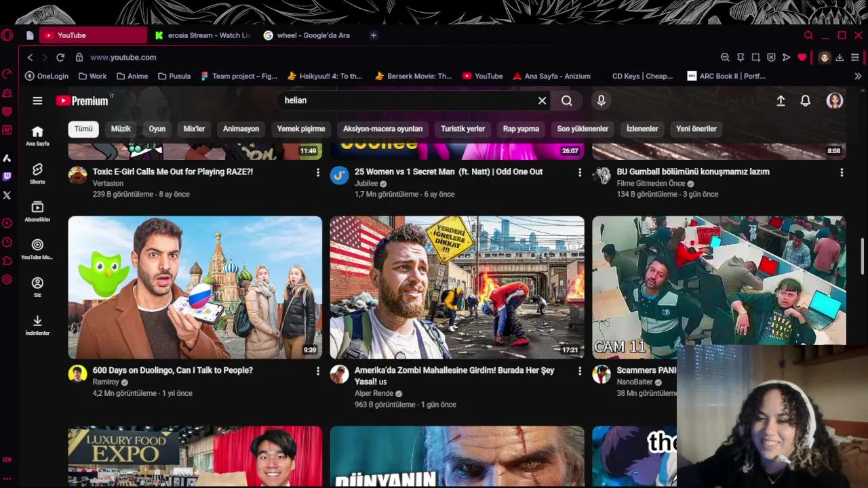Open the Siz page in sidebar
Viewport: 868px width, 488px height.
[37, 287]
